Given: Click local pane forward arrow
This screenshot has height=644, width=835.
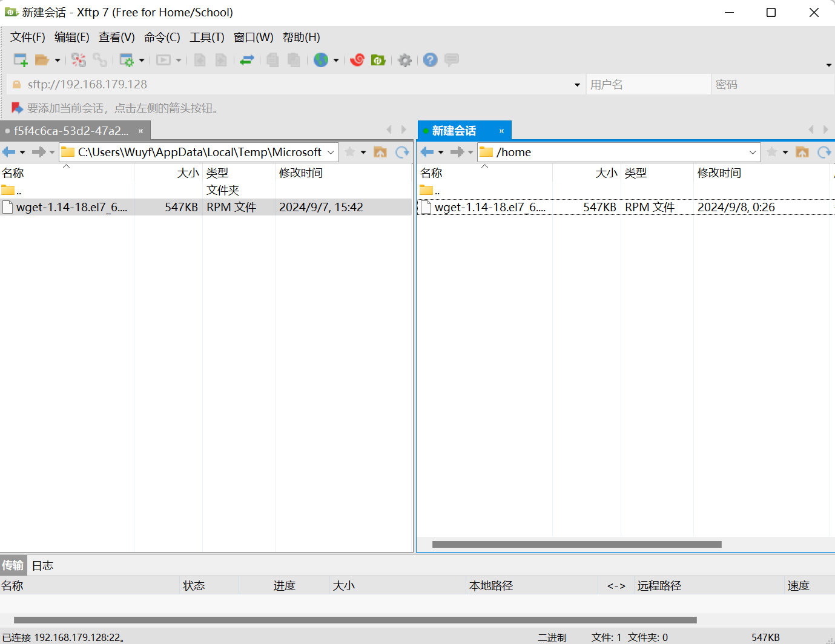Looking at the screenshot, I should tap(39, 152).
